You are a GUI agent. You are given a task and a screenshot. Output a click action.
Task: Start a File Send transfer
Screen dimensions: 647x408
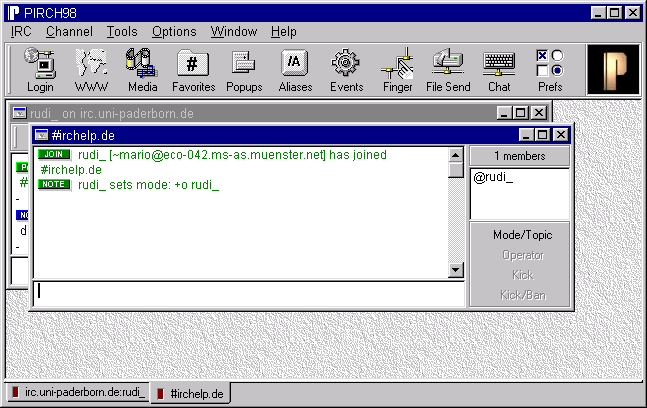448,70
